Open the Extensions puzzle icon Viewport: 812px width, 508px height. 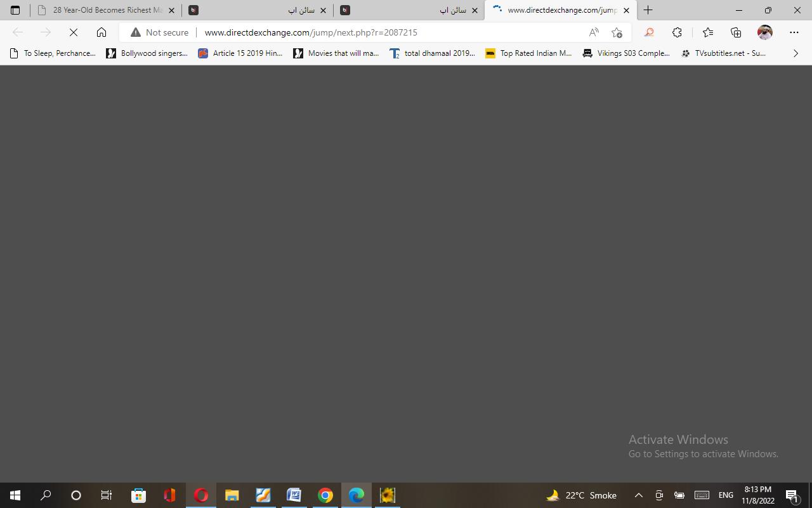click(x=677, y=32)
